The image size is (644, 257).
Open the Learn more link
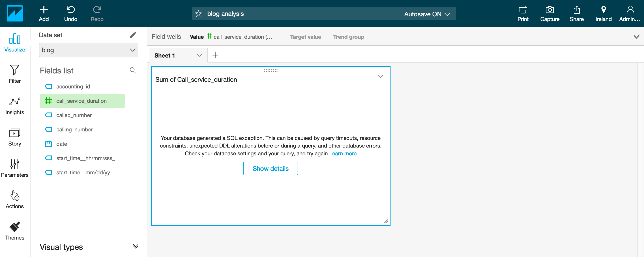coord(343,153)
